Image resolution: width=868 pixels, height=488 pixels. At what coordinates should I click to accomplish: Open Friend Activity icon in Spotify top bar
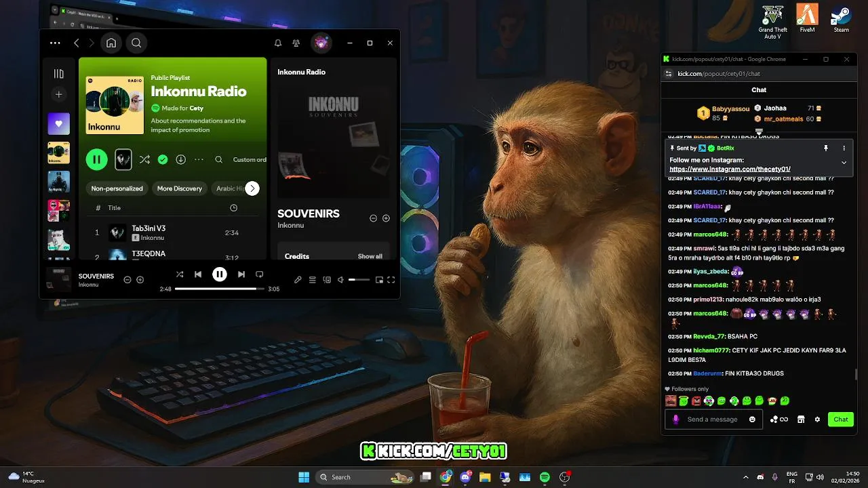[296, 43]
